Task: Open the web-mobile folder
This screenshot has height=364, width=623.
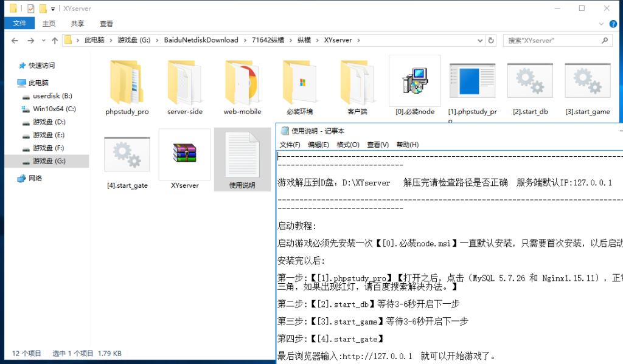Action: (x=242, y=88)
